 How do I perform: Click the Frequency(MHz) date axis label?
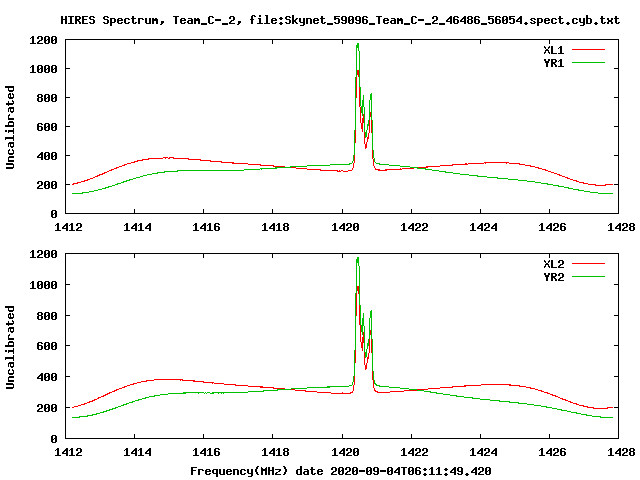click(340, 471)
